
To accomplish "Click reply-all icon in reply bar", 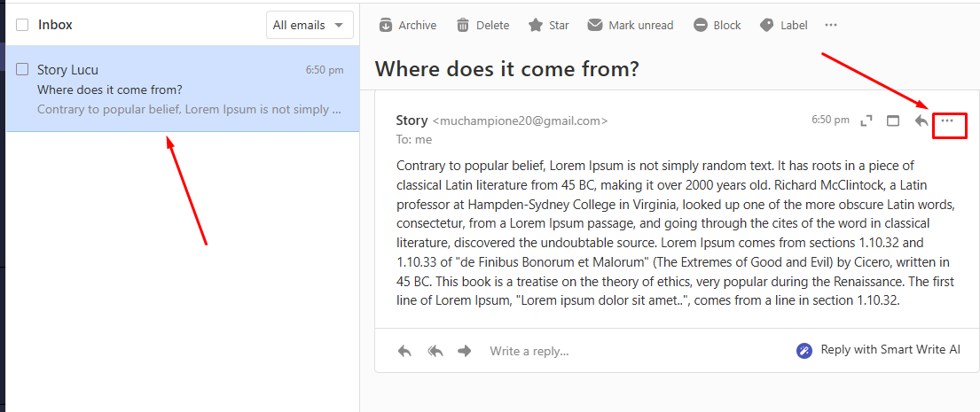I will tap(435, 351).
